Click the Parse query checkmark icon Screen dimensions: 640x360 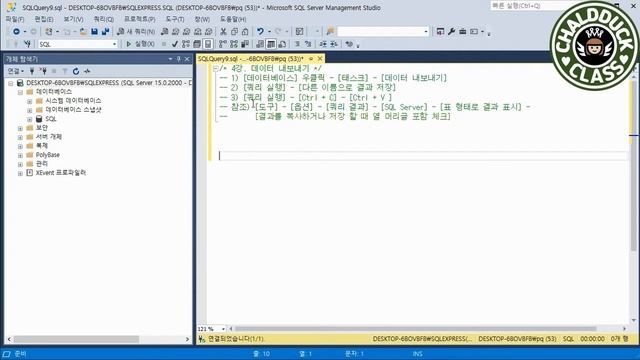(175, 44)
